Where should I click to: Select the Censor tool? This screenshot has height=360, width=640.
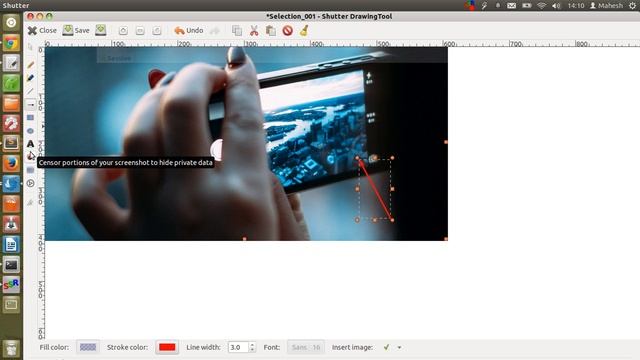[x=31, y=156]
